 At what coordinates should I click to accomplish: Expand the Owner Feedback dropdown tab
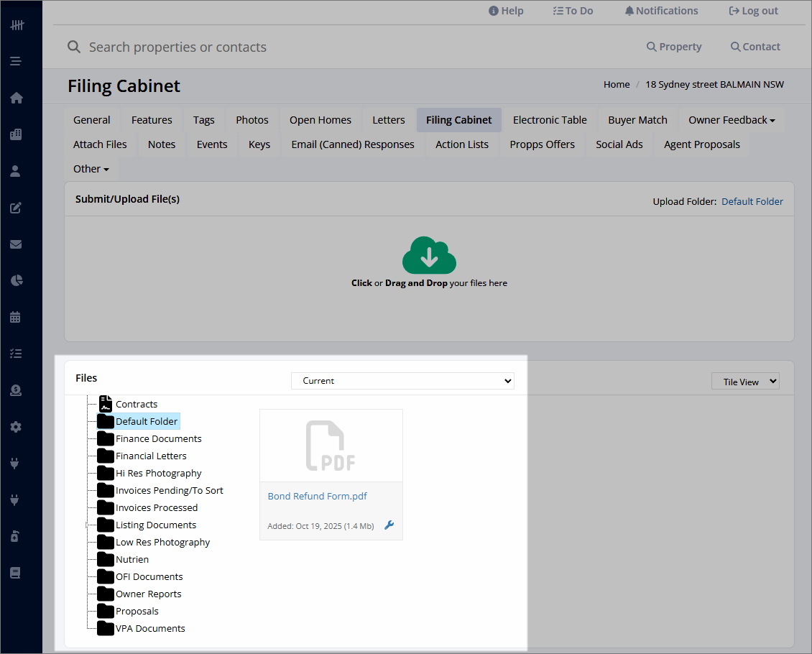pos(732,120)
